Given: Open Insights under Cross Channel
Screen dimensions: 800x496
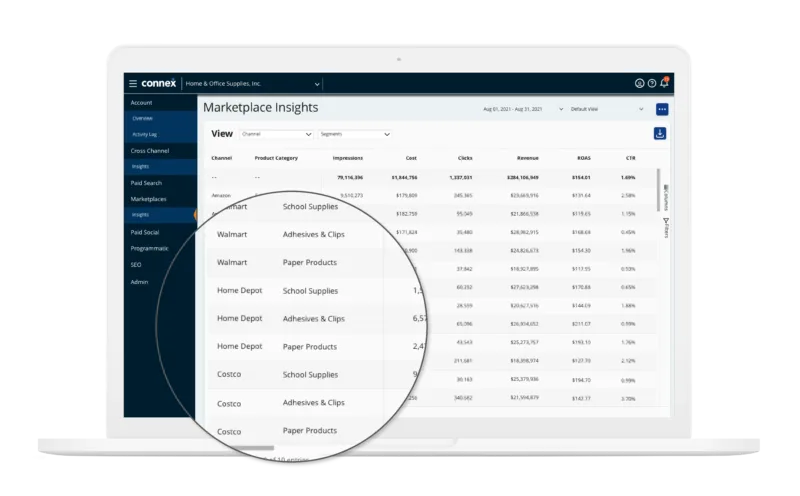Looking at the screenshot, I should coord(140,166).
